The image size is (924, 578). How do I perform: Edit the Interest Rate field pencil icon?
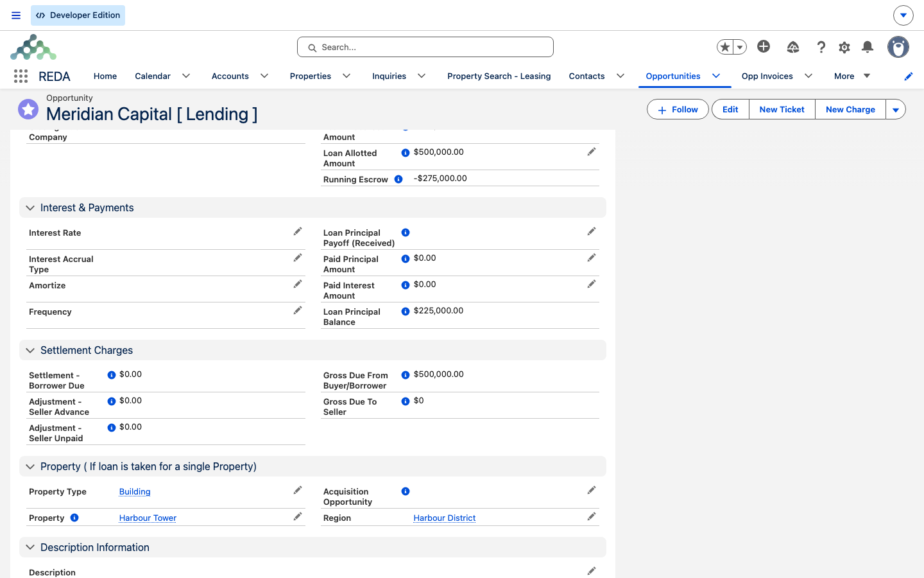298,231
